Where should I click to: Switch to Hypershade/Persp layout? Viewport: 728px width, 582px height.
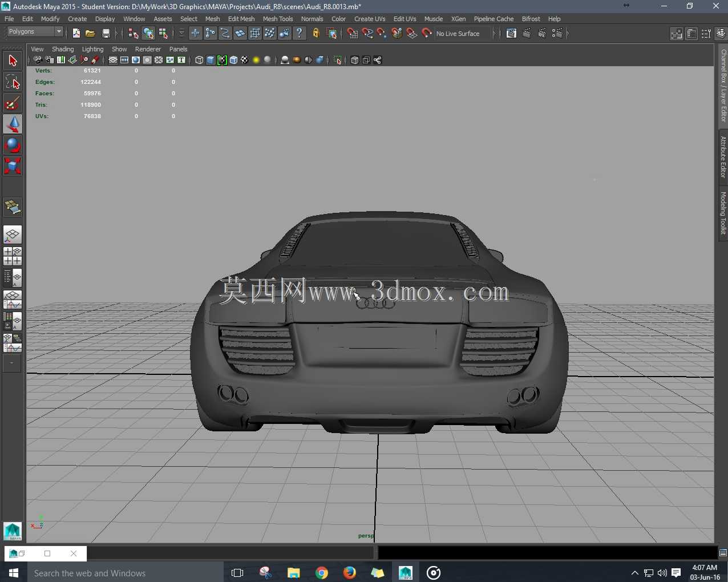13,321
